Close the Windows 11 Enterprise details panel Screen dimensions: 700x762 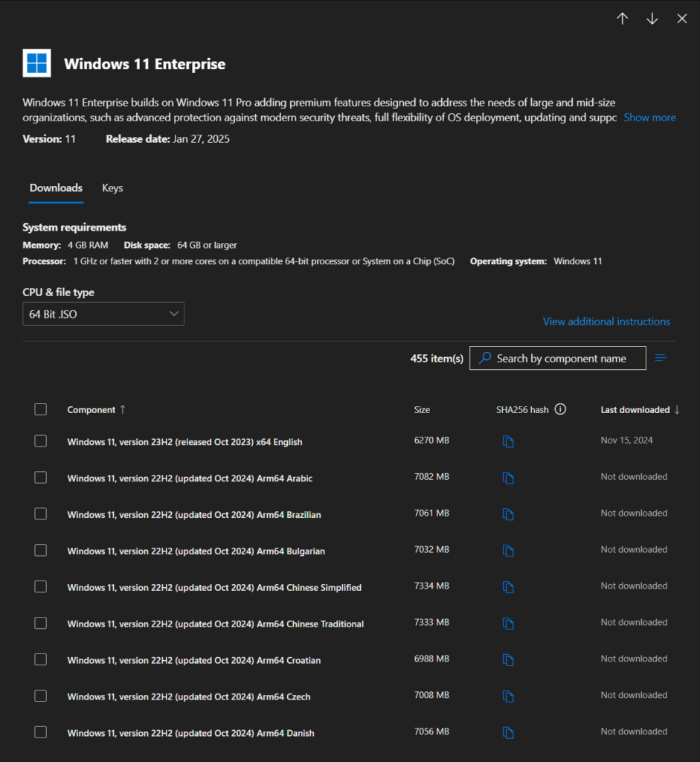click(x=682, y=19)
